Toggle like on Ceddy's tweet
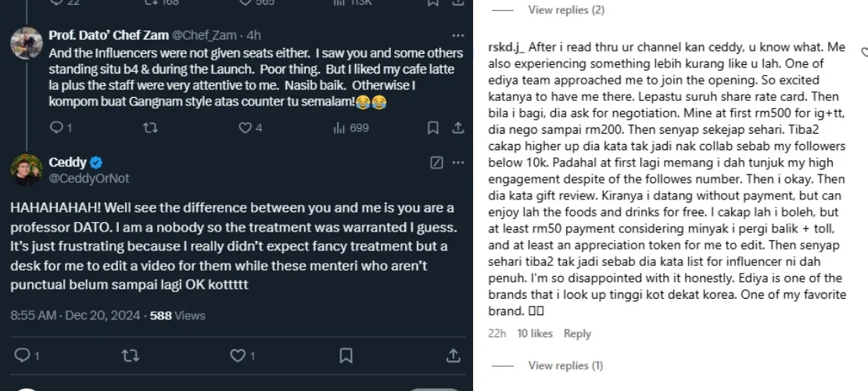The height and width of the screenshot is (391, 868). [x=238, y=356]
